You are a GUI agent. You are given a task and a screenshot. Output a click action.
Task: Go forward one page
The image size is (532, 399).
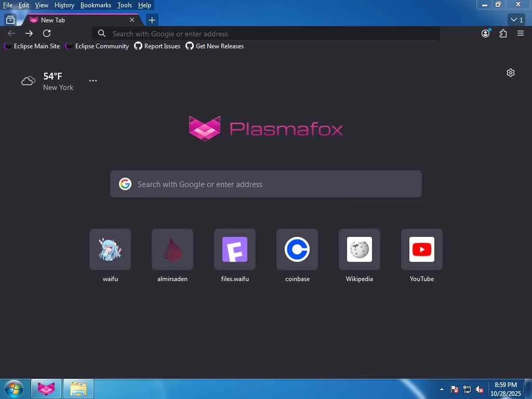(x=29, y=33)
